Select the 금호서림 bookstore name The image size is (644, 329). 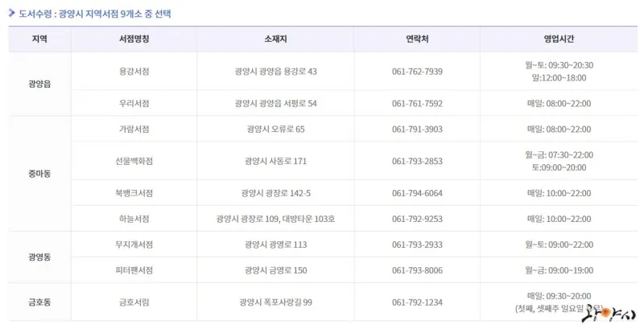pos(134,302)
